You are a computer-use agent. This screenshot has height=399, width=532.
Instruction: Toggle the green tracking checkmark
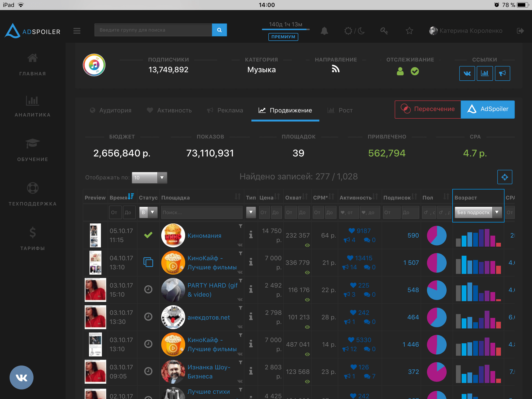pyautogui.click(x=415, y=72)
